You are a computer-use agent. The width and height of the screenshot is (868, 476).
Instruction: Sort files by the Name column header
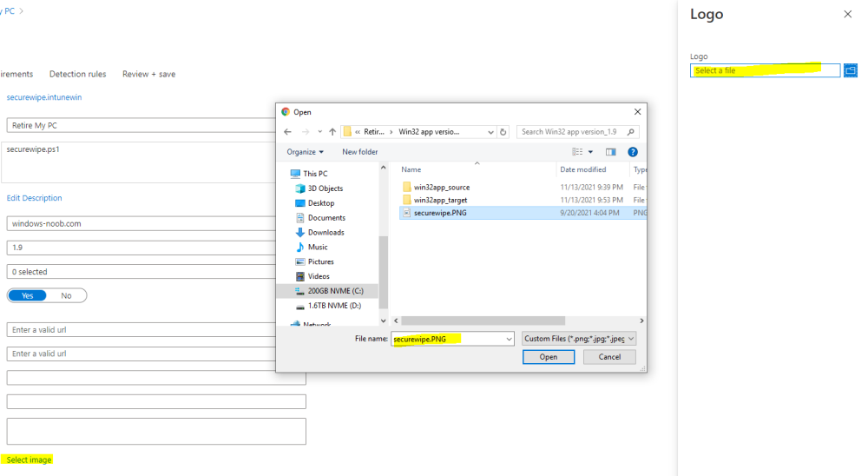[x=411, y=169]
